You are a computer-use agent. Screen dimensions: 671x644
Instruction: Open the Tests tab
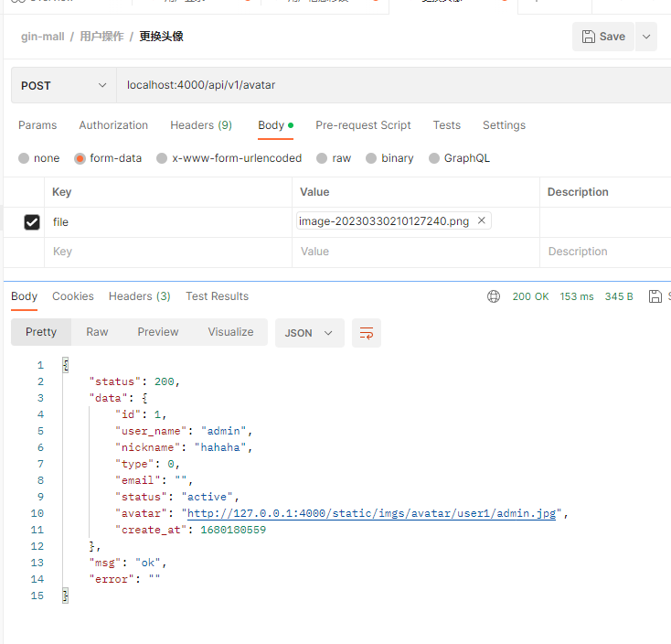pos(447,125)
